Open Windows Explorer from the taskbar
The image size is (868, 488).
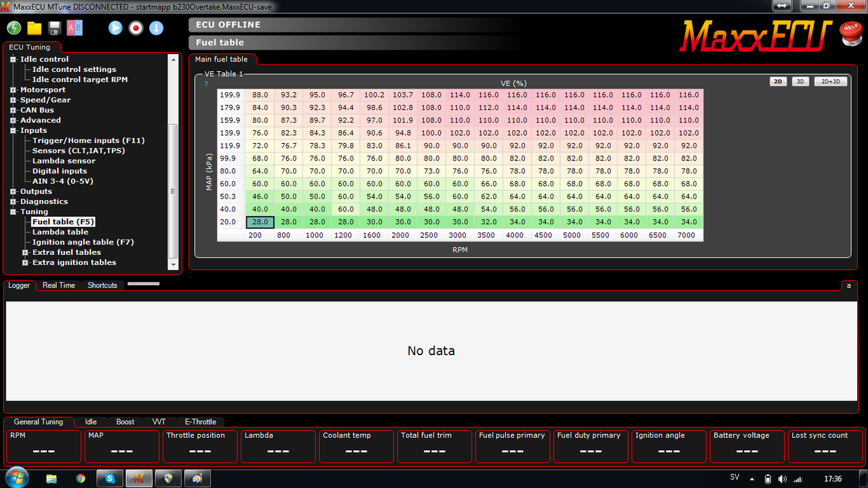click(52, 478)
